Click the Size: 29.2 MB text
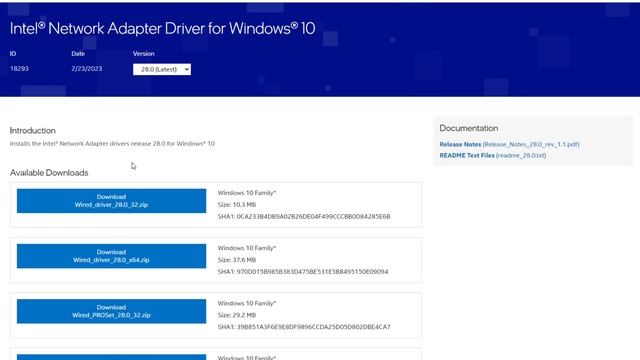640x360 pixels. (237, 315)
